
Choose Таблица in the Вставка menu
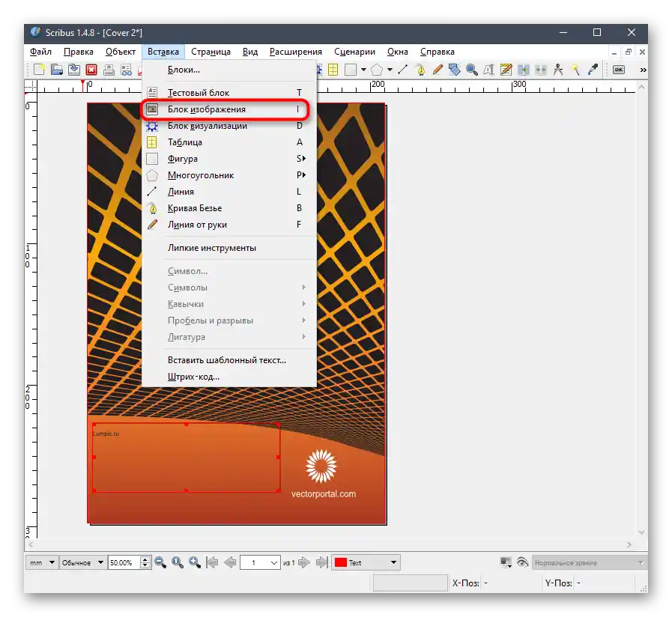[x=229, y=142]
